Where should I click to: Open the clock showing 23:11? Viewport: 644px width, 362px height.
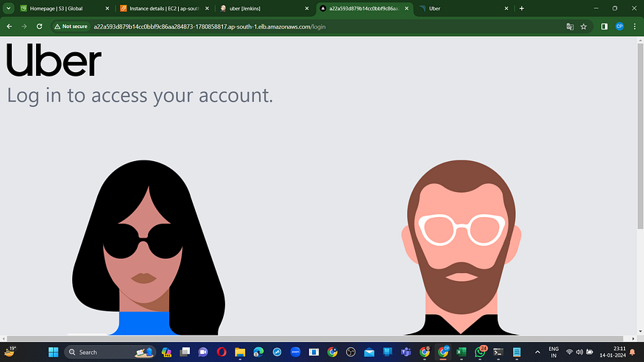612,352
